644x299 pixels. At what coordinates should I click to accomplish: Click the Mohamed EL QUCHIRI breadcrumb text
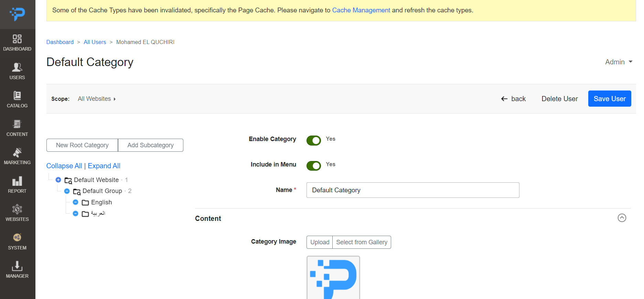point(145,42)
